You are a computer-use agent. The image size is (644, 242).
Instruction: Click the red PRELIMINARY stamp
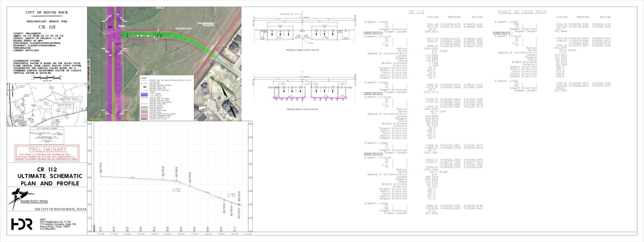coord(47,153)
